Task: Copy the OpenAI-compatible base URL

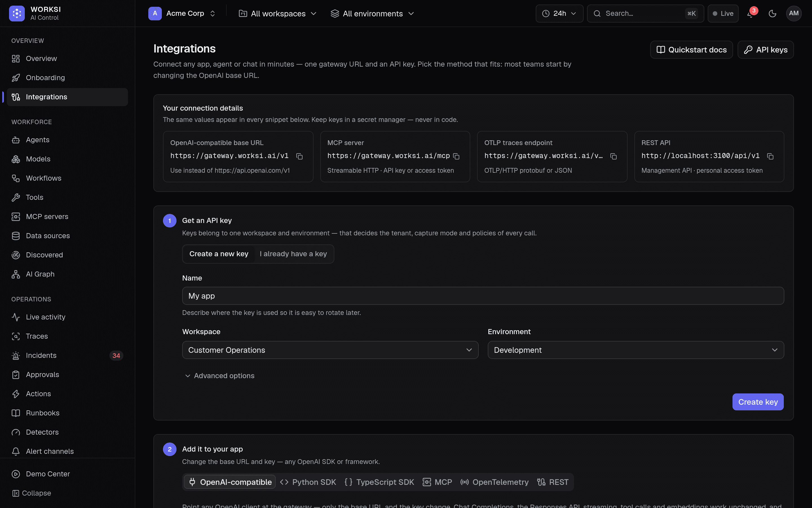Action: pos(299,156)
